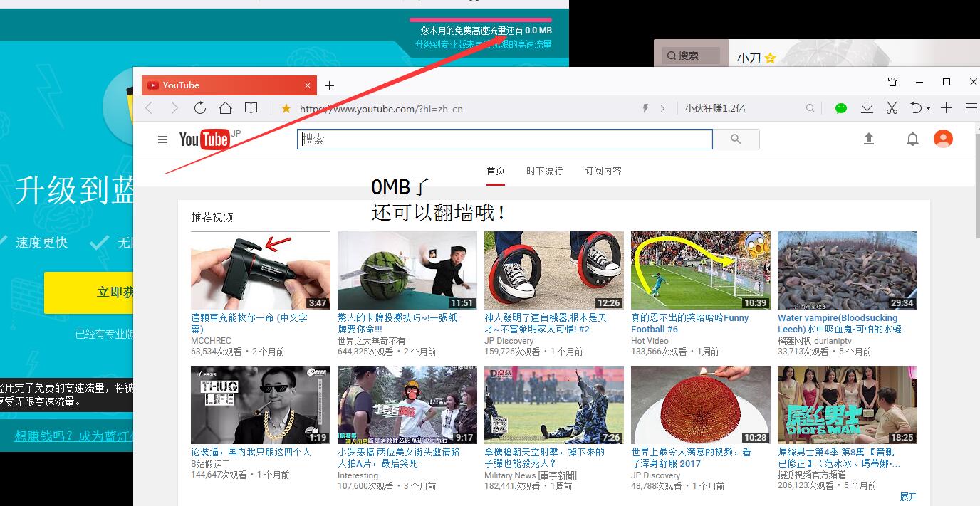Open the Military News channel name

[531, 475]
